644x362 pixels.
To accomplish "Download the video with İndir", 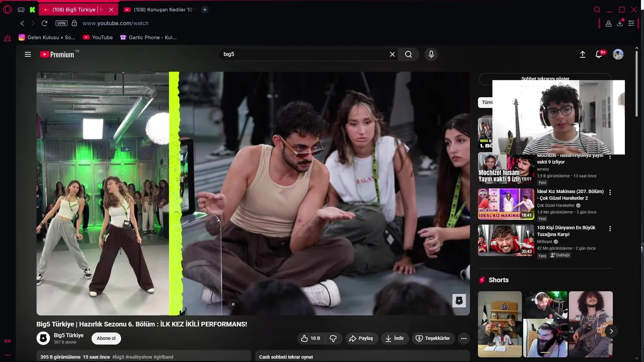I will click(395, 338).
